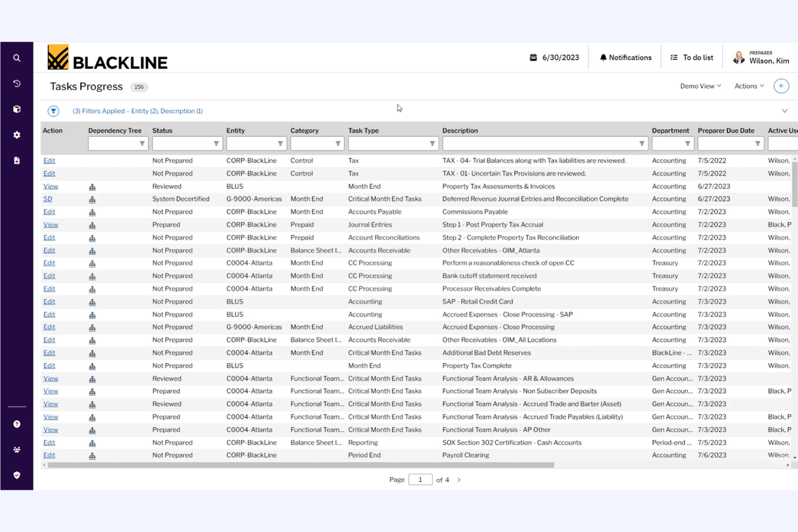Select the shield icon at sidebar bottom
This screenshot has height=532, width=798.
[x=17, y=475]
